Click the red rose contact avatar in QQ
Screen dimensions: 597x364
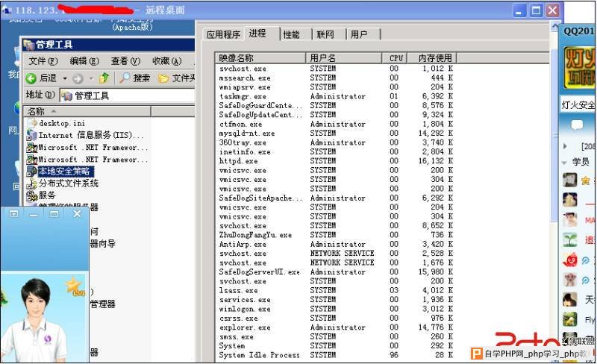click(570, 260)
